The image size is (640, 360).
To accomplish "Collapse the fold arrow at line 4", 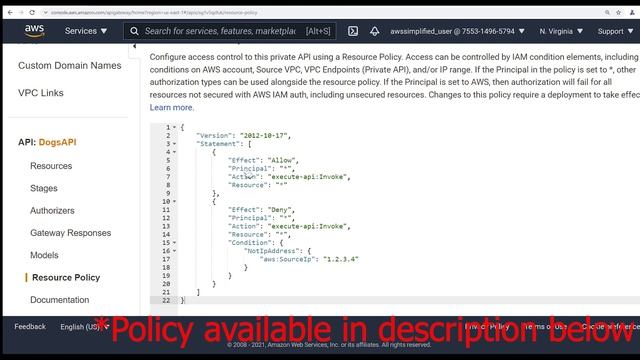I will 175,152.
